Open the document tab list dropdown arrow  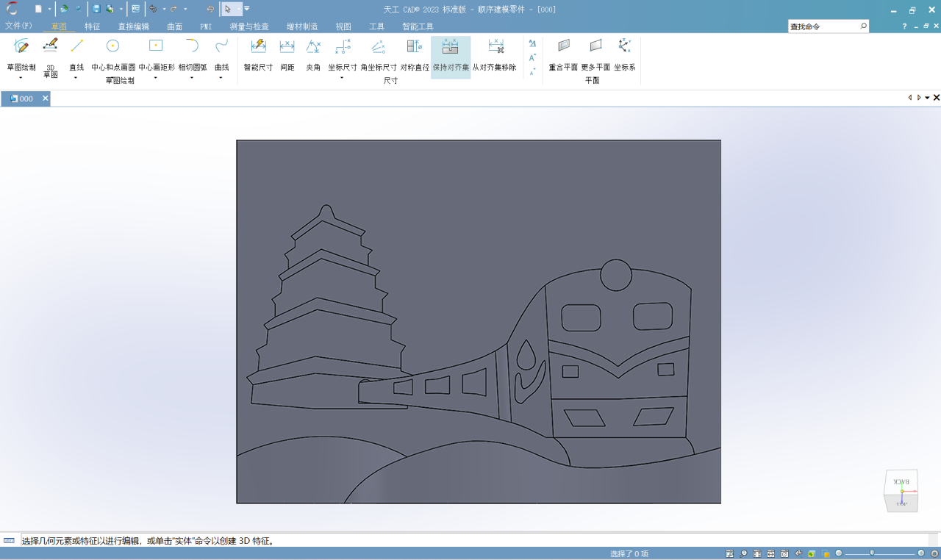928,98
